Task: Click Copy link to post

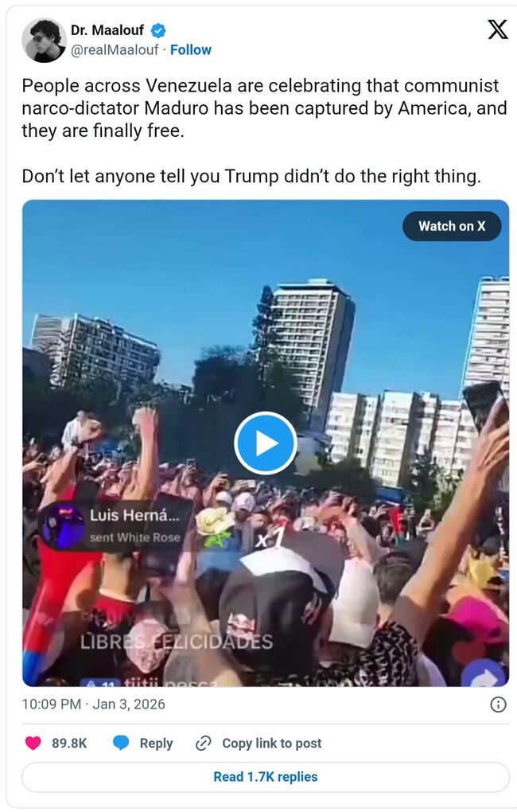Action: pos(272,743)
